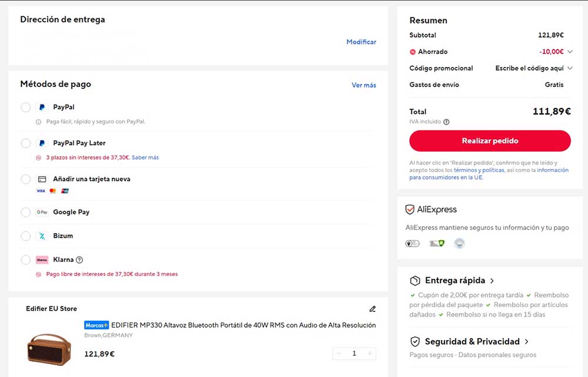
Task: Click the pencil edit icon for Edifier EU Store
Action: 372,309
